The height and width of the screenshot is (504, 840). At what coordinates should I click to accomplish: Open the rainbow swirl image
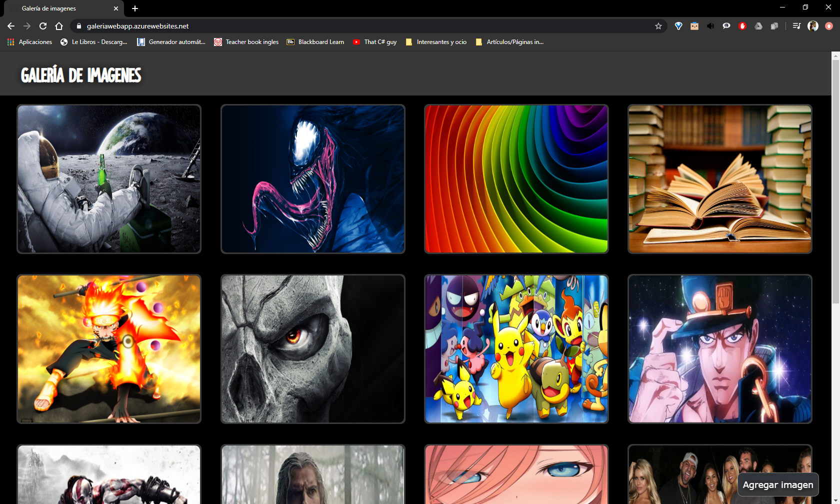pos(516,179)
